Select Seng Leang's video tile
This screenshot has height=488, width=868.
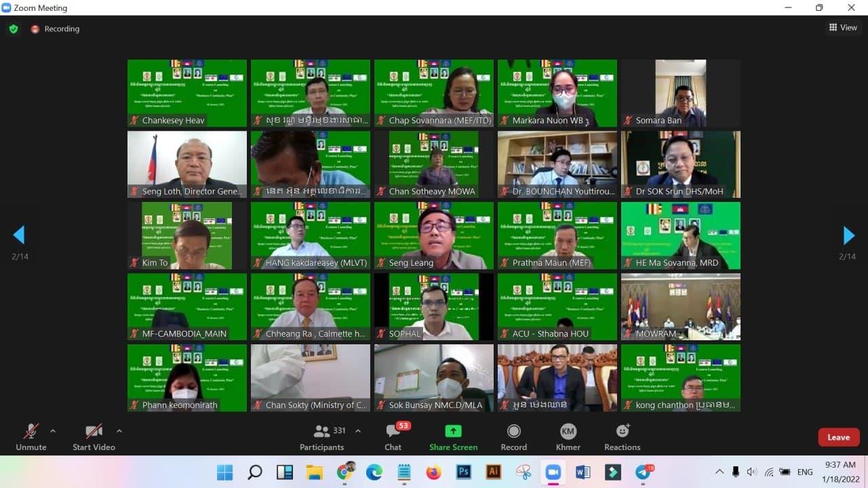434,235
